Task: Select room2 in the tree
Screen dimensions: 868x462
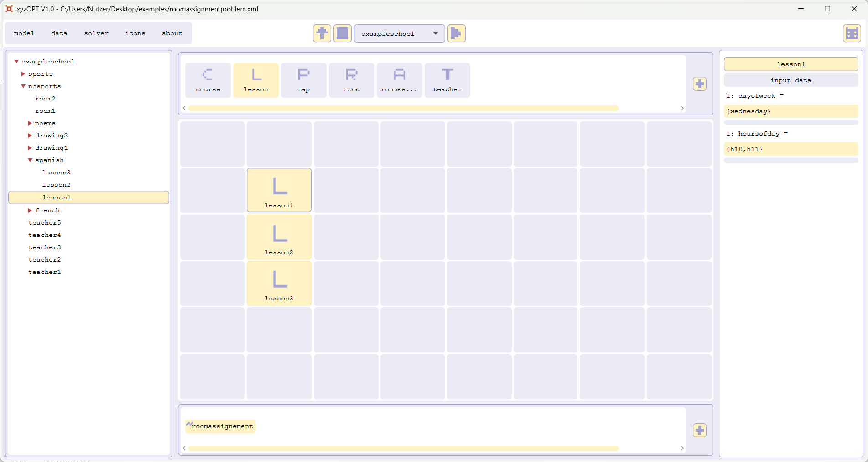Action: pos(46,99)
